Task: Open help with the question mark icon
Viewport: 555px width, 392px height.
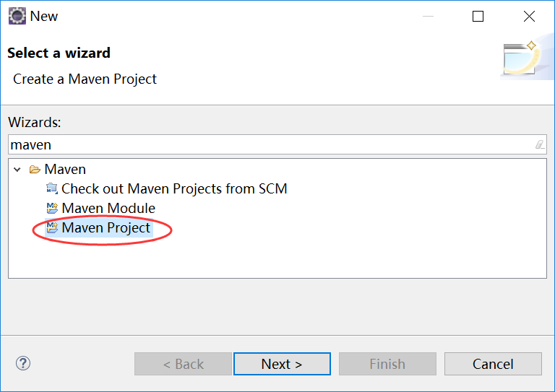Action: [x=23, y=363]
